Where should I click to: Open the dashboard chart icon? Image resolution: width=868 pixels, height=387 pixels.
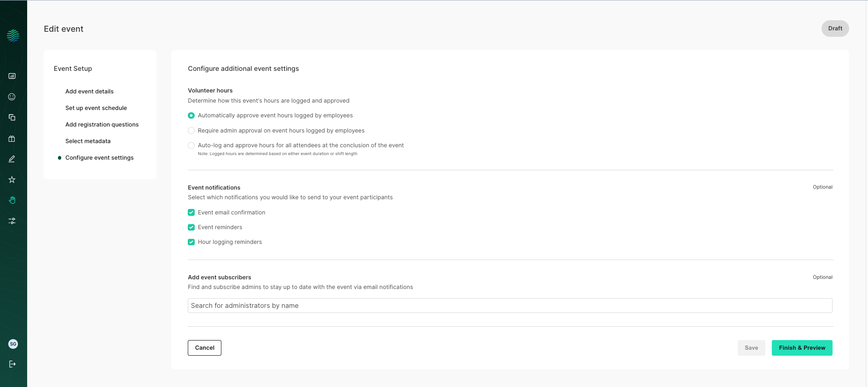point(12,76)
